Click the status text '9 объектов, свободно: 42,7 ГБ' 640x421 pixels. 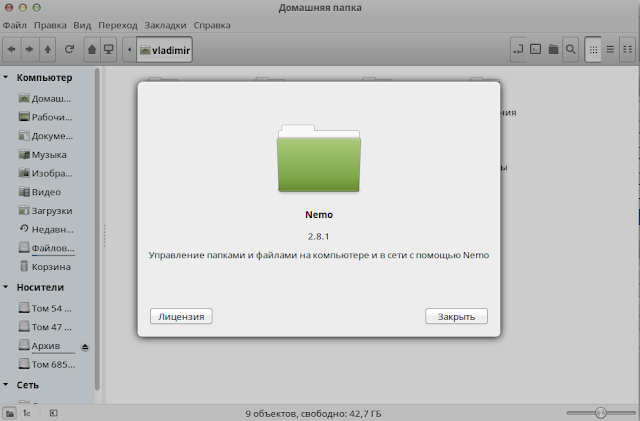point(313,414)
